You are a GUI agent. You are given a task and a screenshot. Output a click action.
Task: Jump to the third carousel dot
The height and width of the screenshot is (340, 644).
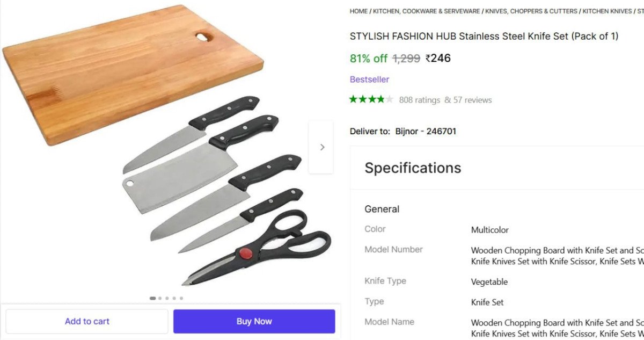tap(167, 298)
